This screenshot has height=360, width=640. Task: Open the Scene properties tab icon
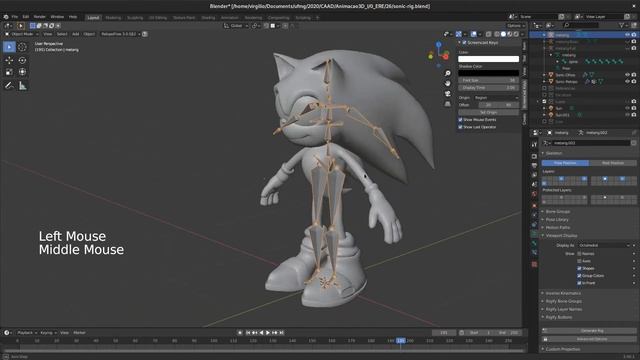tap(534, 184)
